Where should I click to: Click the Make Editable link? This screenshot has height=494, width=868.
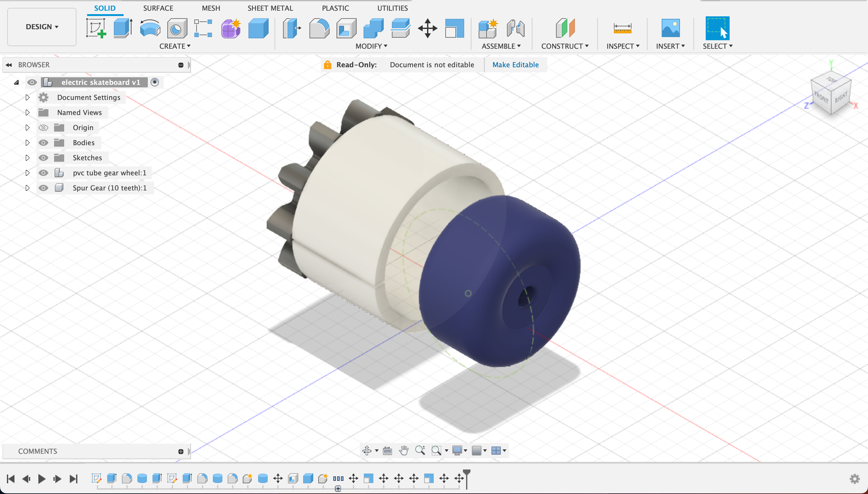[515, 65]
